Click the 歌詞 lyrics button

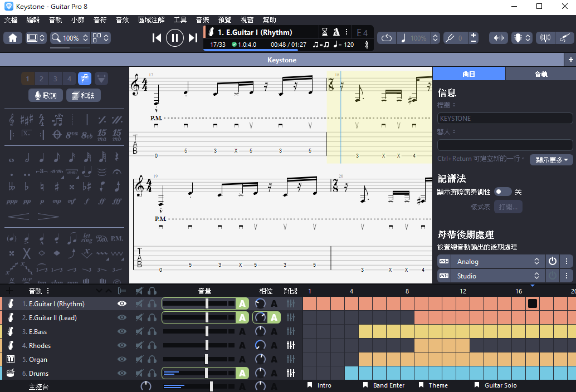[x=46, y=95]
